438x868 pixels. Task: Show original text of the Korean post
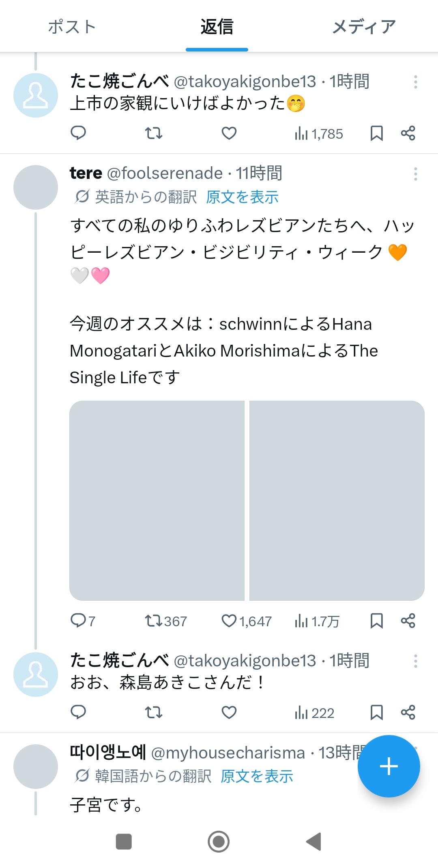coord(257,776)
